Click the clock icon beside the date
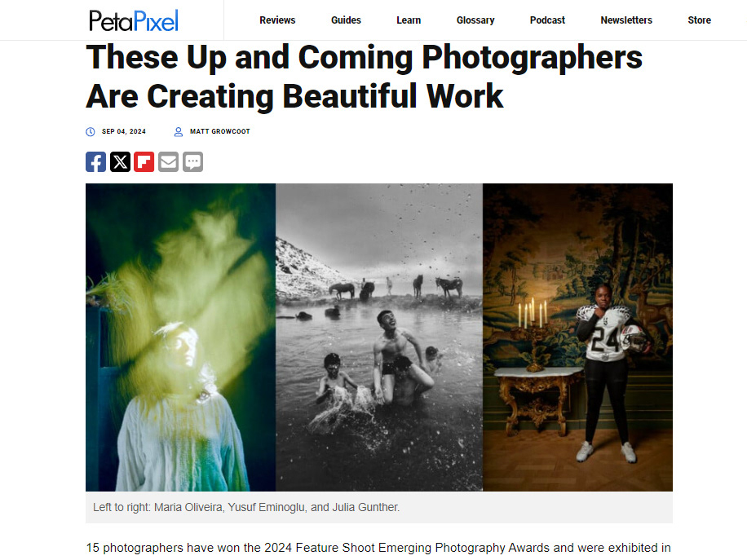747x560 pixels. pos(90,132)
